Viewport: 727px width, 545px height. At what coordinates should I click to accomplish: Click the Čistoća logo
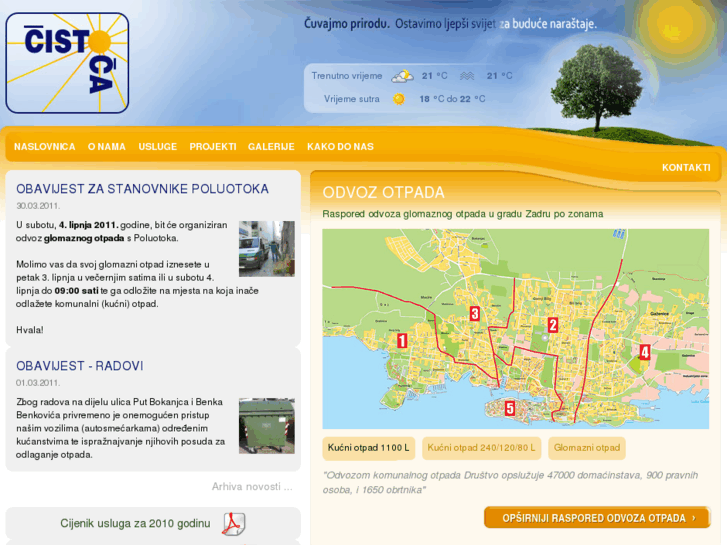(67, 63)
